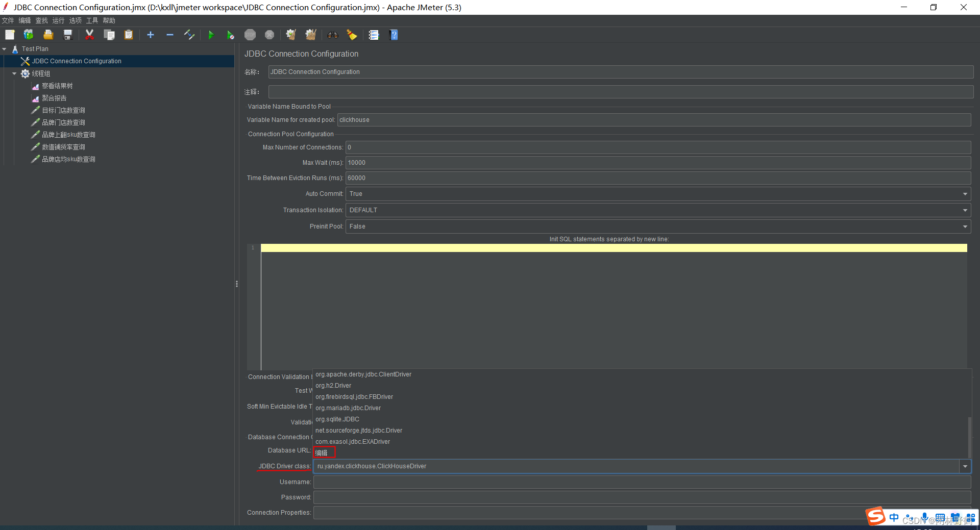Collapse the 线程组 tree node
The image size is (980, 530).
click(x=14, y=73)
